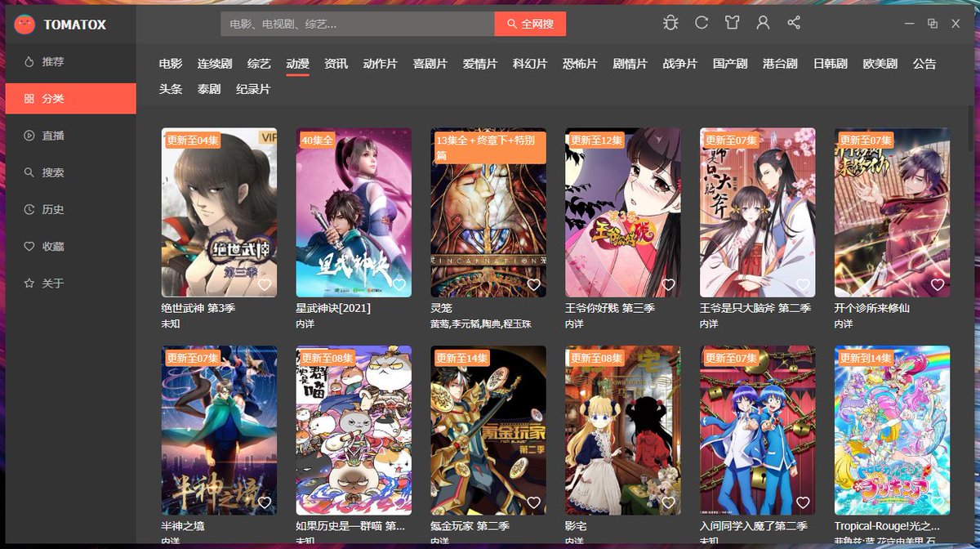Screen dimensions: 980x549
Task: Click inside the search input field
Action: (351, 24)
